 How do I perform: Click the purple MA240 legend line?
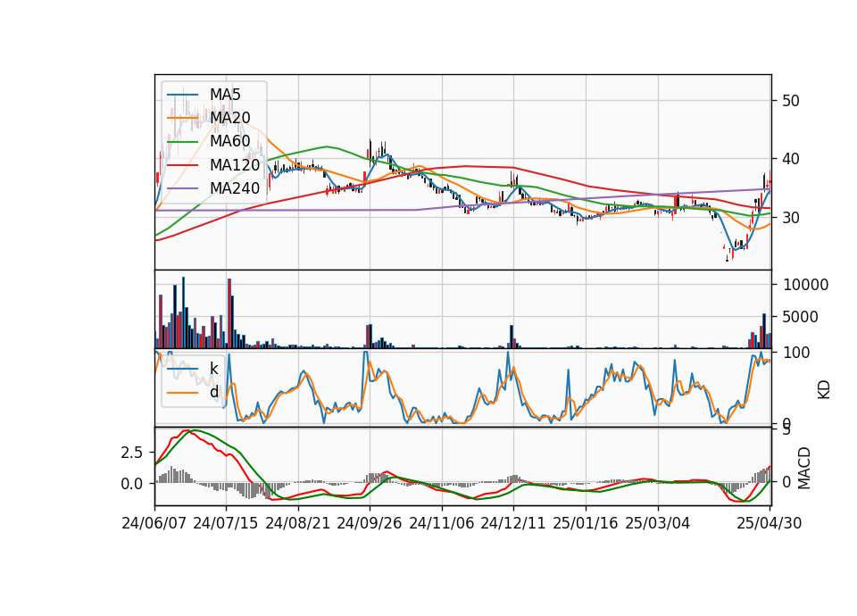[182, 188]
